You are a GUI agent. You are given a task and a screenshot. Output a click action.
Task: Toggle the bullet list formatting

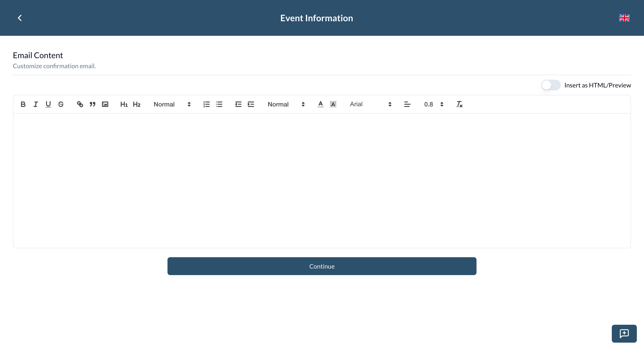click(x=219, y=104)
